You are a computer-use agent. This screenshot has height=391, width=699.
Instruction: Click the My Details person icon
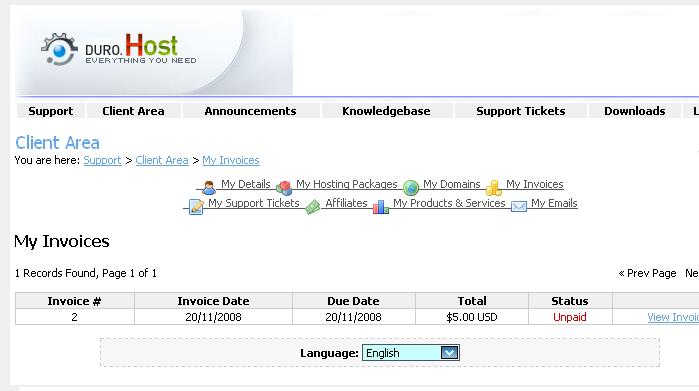click(209, 187)
